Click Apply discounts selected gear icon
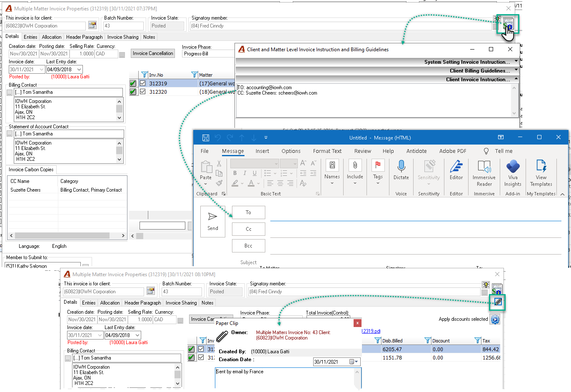The height and width of the screenshot is (392, 571). [x=495, y=320]
